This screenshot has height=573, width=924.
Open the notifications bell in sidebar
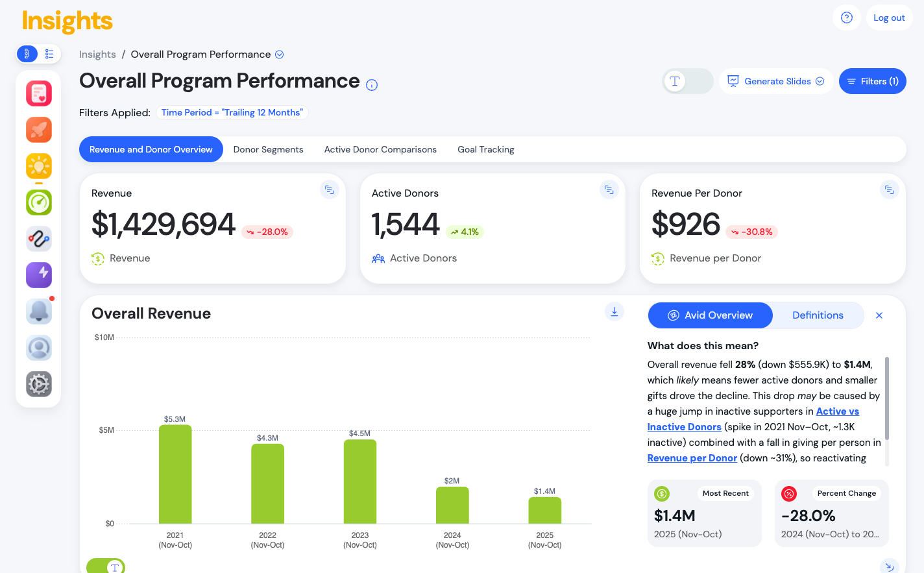click(x=39, y=311)
